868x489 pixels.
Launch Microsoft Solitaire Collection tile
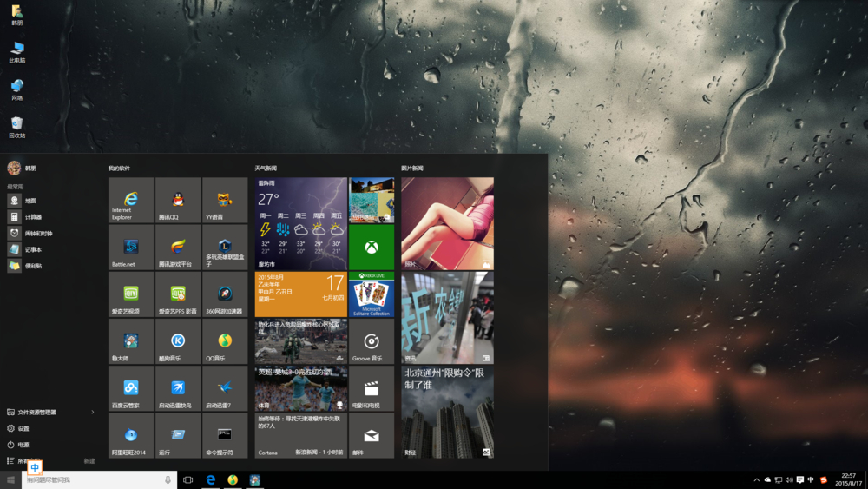372,294
